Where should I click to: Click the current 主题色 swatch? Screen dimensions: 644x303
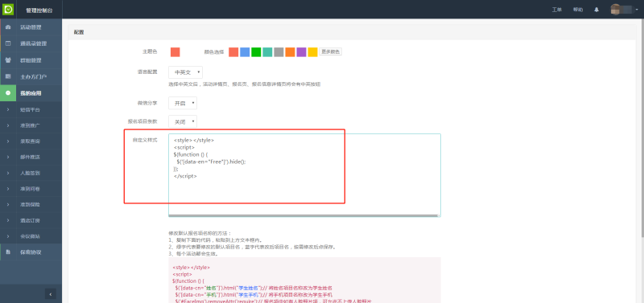pos(175,52)
